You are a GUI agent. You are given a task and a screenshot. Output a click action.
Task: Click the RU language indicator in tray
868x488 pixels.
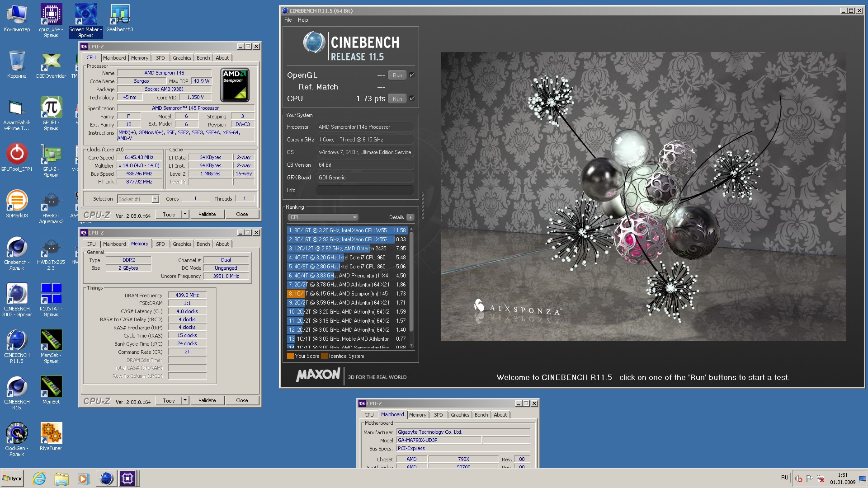(x=784, y=478)
